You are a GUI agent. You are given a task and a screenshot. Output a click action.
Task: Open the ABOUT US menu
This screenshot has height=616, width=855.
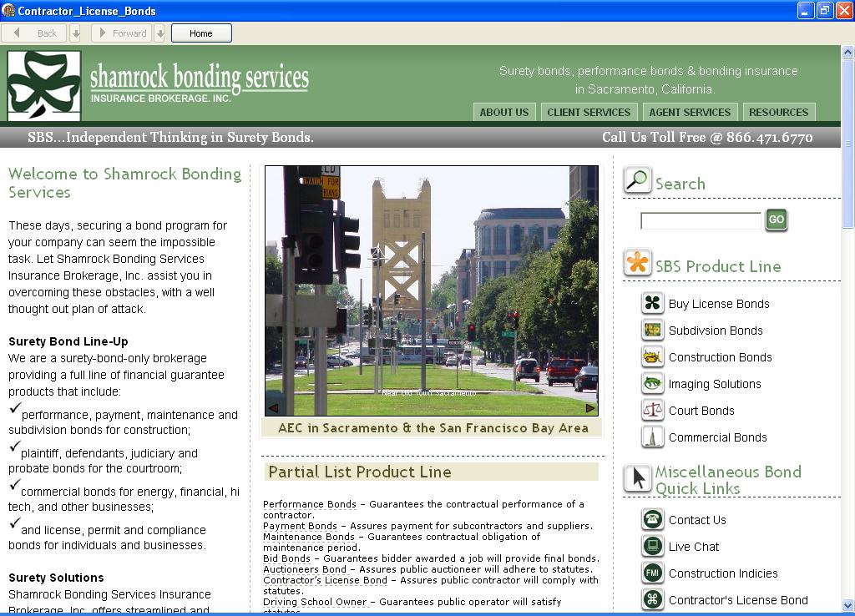coord(504,113)
